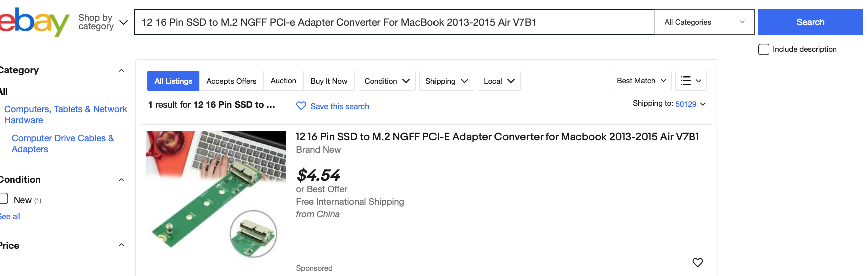Check the New condition filter
The height and width of the screenshot is (276, 868).
pyautogui.click(x=3, y=199)
